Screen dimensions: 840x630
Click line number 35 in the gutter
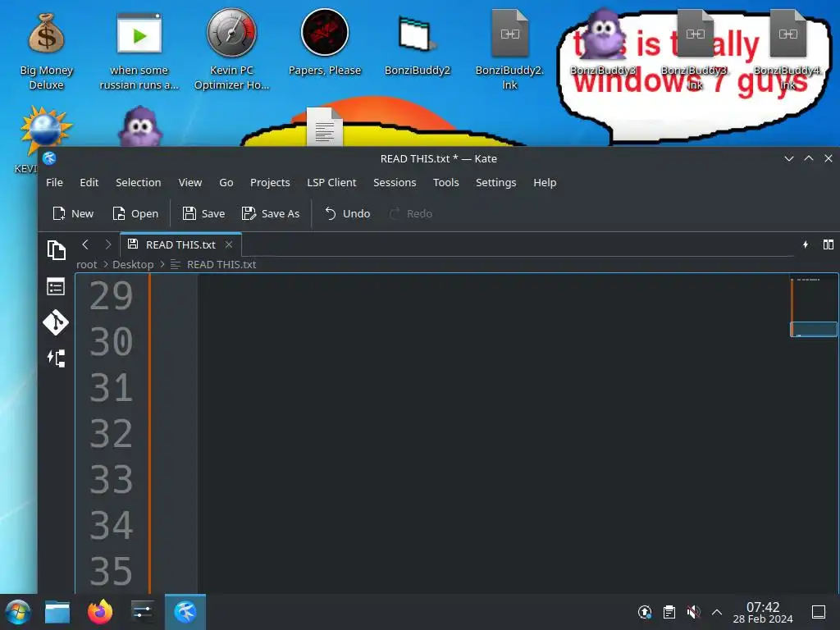point(111,572)
